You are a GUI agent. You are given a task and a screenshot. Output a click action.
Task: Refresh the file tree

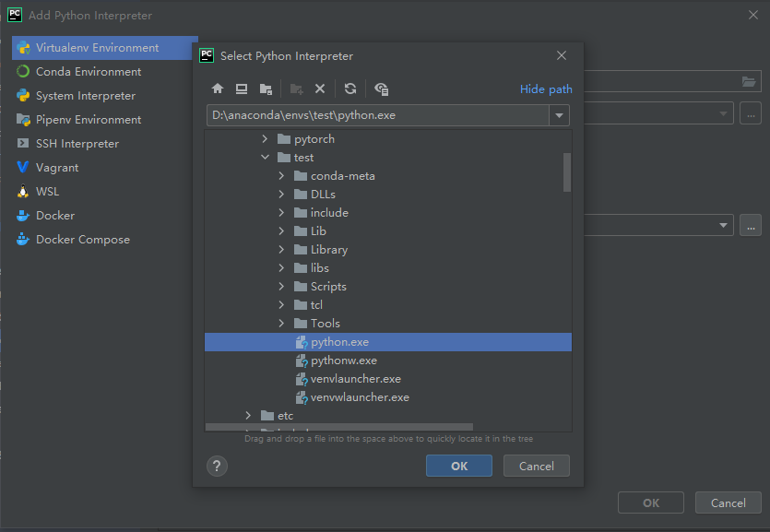350,89
